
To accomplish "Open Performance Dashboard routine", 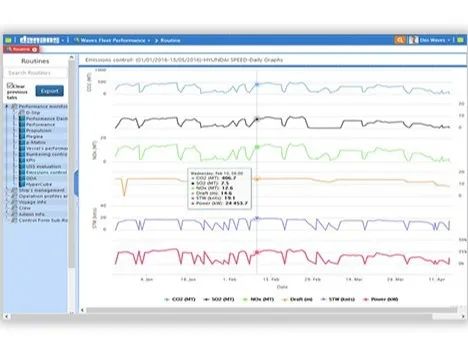I will point(47,118).
